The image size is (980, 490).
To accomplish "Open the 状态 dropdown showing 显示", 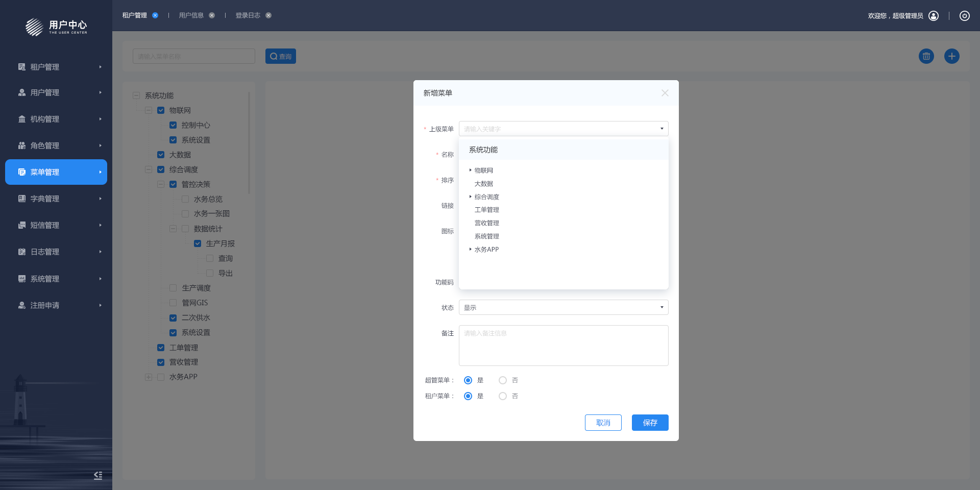I will tap(563, 307).
